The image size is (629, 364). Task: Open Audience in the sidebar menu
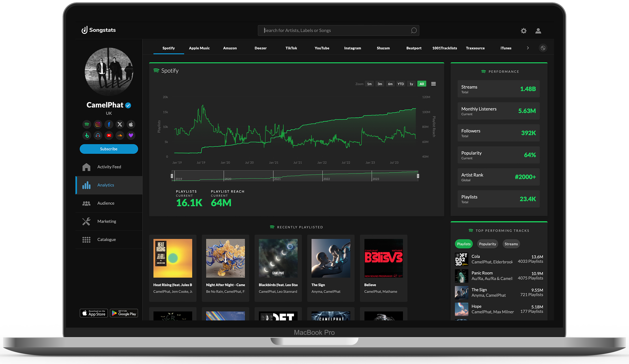pos(106,203)
